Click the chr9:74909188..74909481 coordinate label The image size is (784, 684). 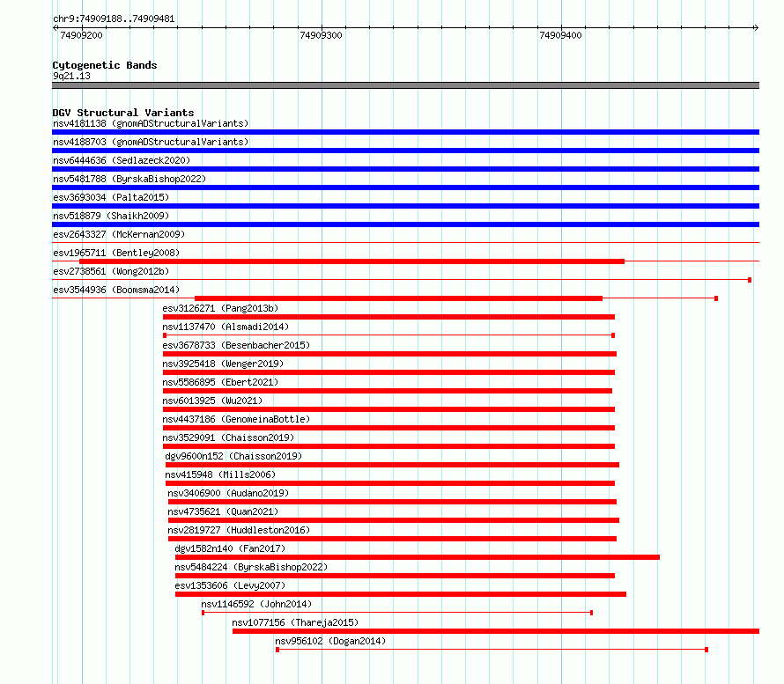114,19
